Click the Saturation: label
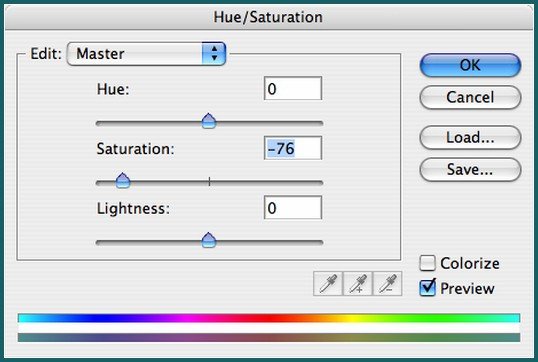Viewport: 538px width, 362px height. [136, 149]
